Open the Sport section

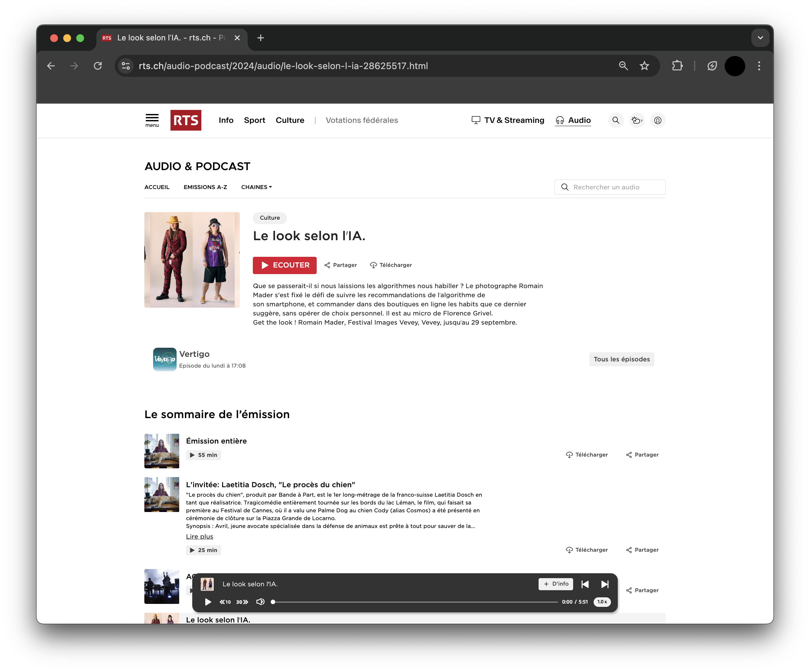[x=254, y=120]
